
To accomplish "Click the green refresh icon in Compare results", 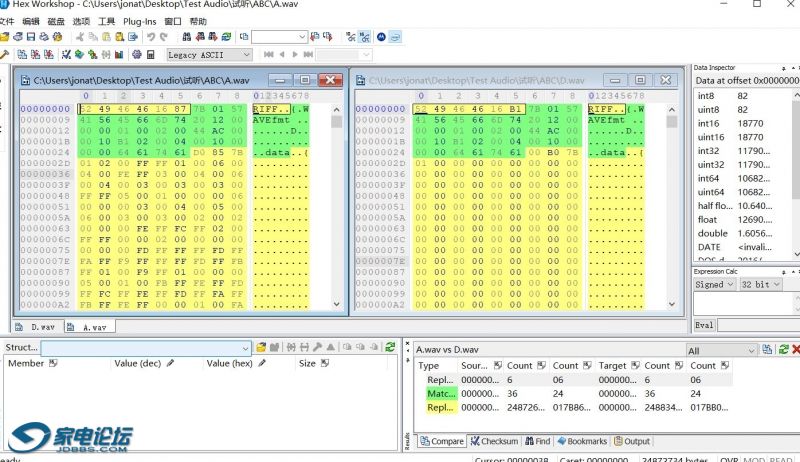I will [x=782, y=349].
